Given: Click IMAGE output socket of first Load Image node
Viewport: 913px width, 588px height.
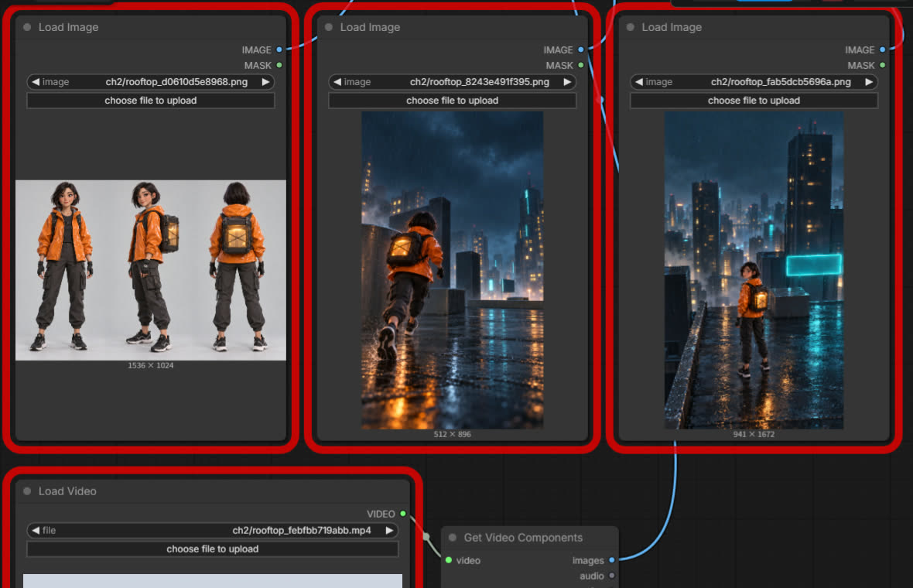Looking at the screenshot, I should click(279, 50).
